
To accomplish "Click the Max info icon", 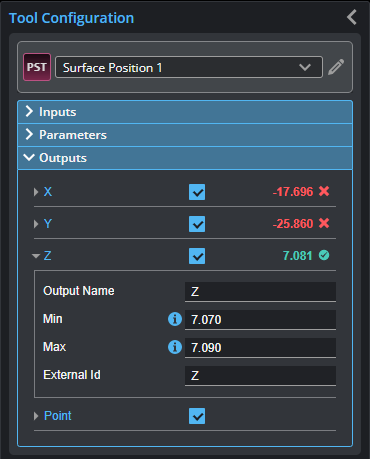I will point(175,347).
